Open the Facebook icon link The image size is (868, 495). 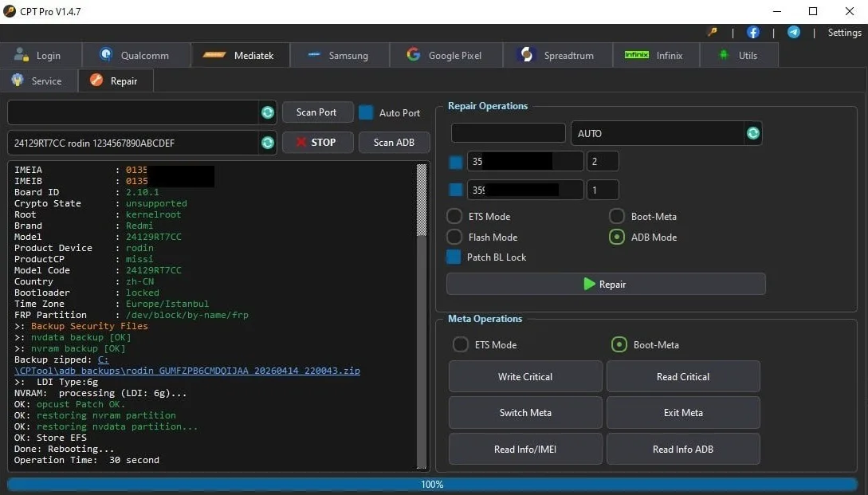[753, 32]
